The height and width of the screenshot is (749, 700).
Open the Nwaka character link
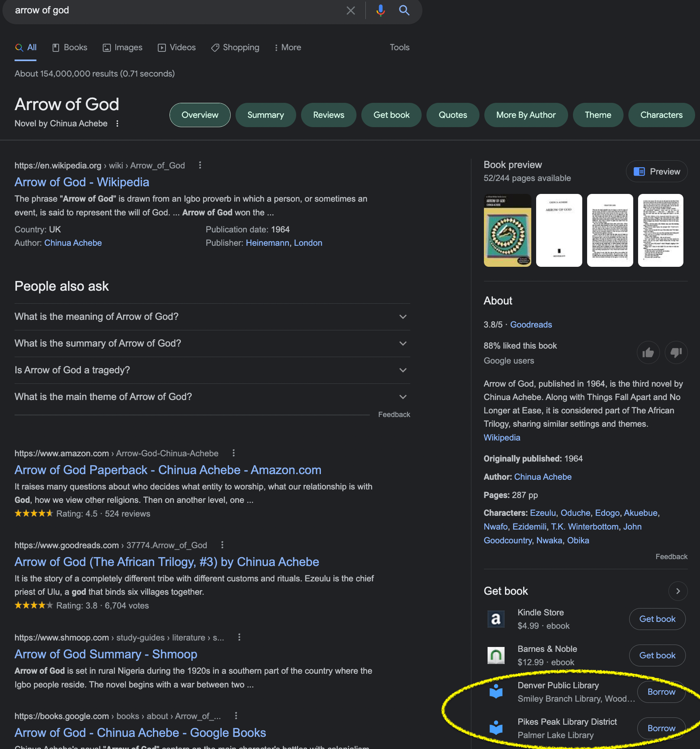[549, 540]
